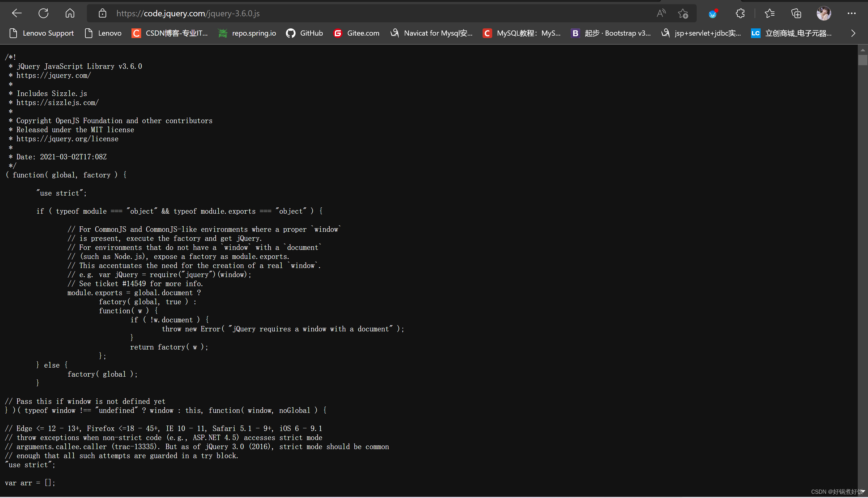The image size is (868, 498).
Task: Add this page to favorites star
Action: (683, 13)
